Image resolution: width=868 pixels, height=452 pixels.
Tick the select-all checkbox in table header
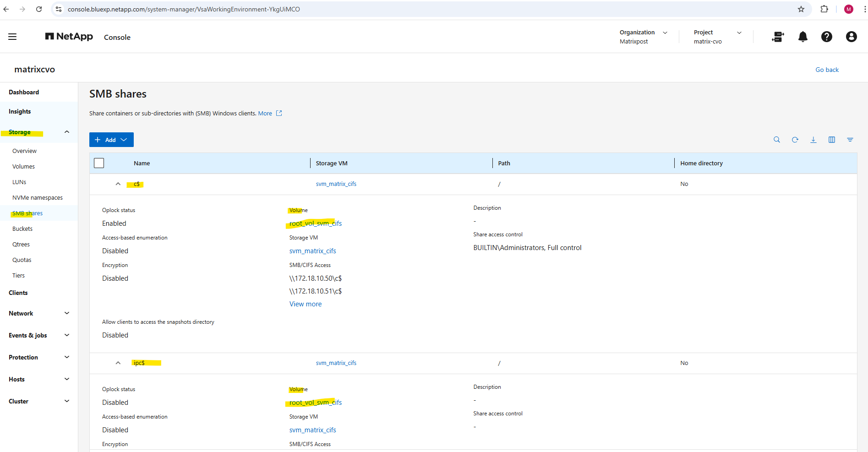click(99, 163)
